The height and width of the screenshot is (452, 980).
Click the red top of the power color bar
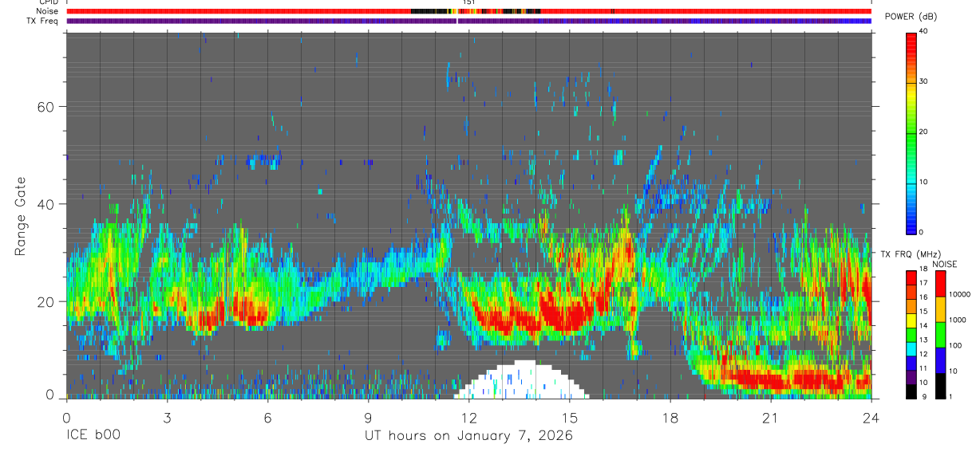click(911, 44)
